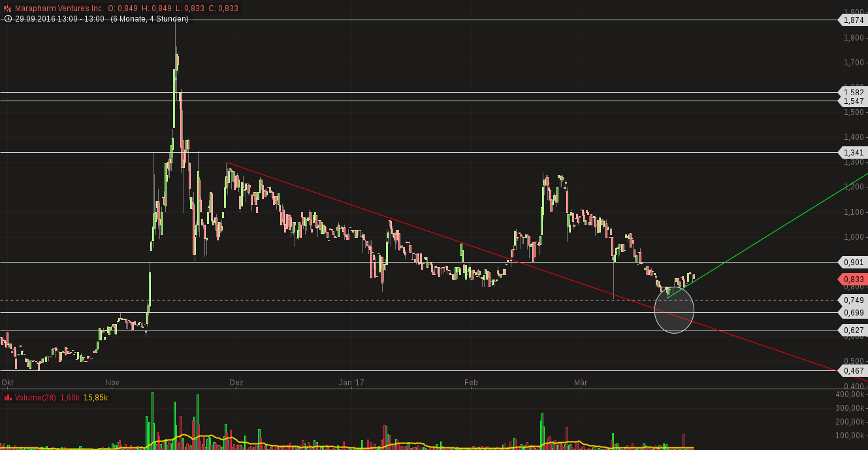
Task: Select the grey circle annotation on the chart
Action: (x=674, y=311)
